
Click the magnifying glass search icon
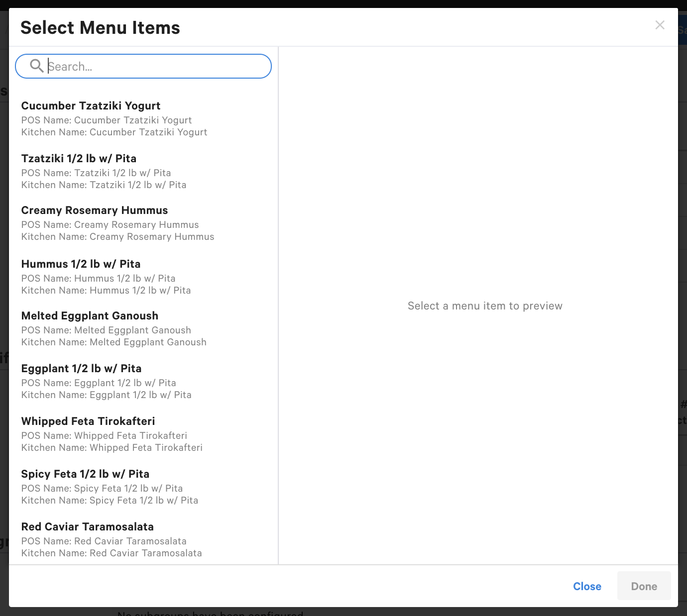tap(36, 66)
